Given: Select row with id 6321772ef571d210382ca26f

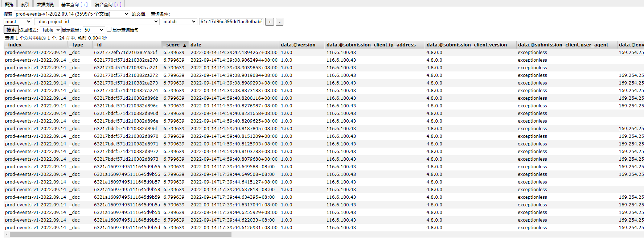Looking at the screenshot, I should tap(324, 52).
